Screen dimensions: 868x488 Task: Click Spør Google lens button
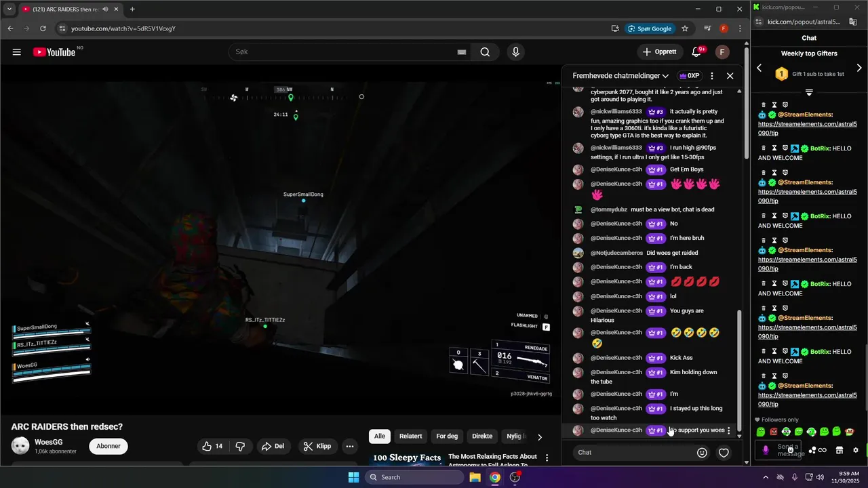tap(650, 28)
